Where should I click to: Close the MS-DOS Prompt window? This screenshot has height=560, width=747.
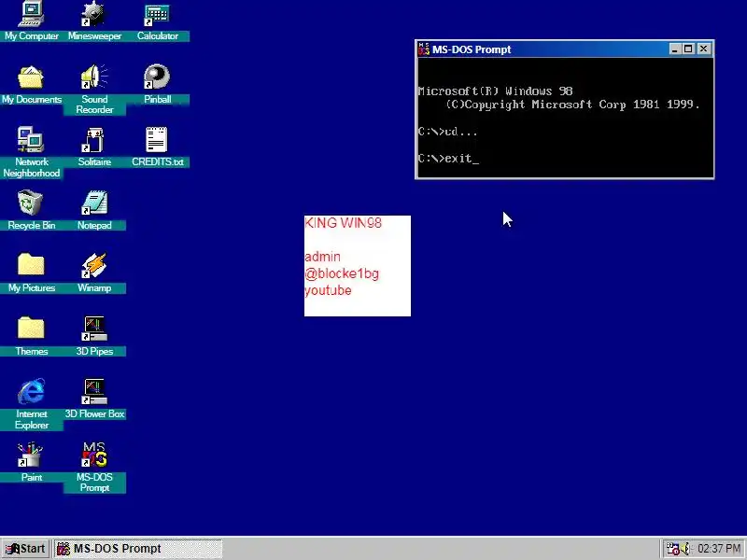704,49
